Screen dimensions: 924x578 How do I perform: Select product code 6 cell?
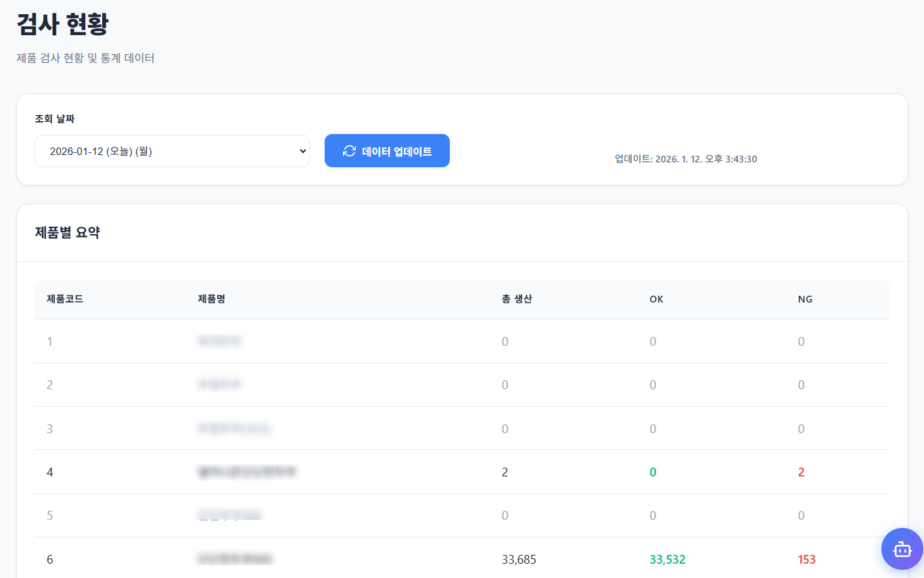point(49,560)
